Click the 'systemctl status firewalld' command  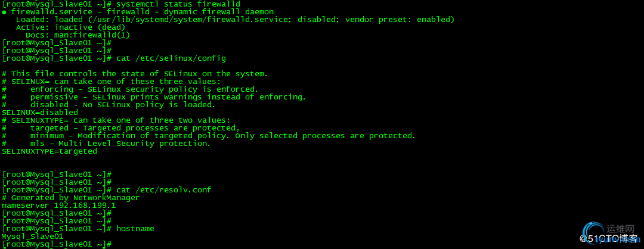click(x=178, y=4)
